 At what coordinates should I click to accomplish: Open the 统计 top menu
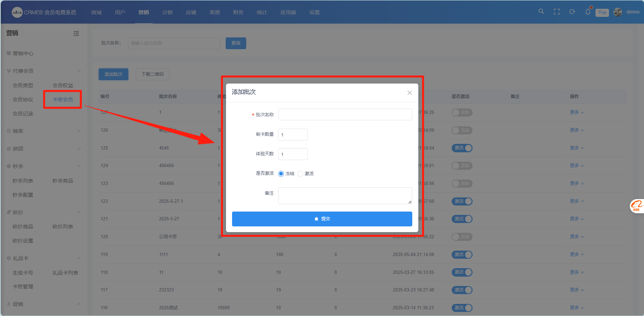click(262, 12)
